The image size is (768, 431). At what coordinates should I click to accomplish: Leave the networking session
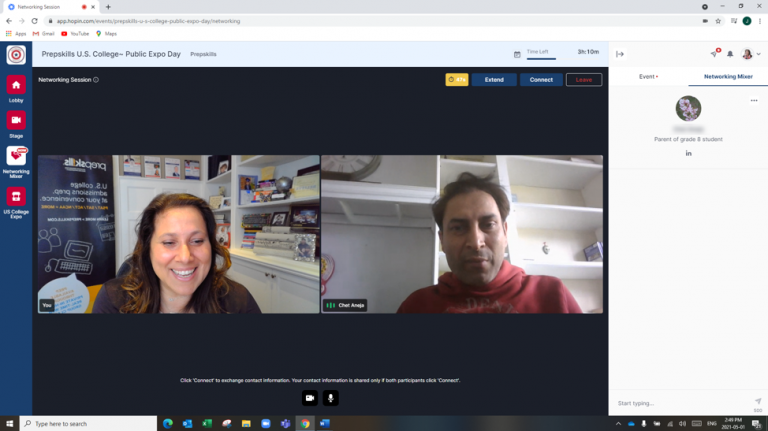coord(583,79)
